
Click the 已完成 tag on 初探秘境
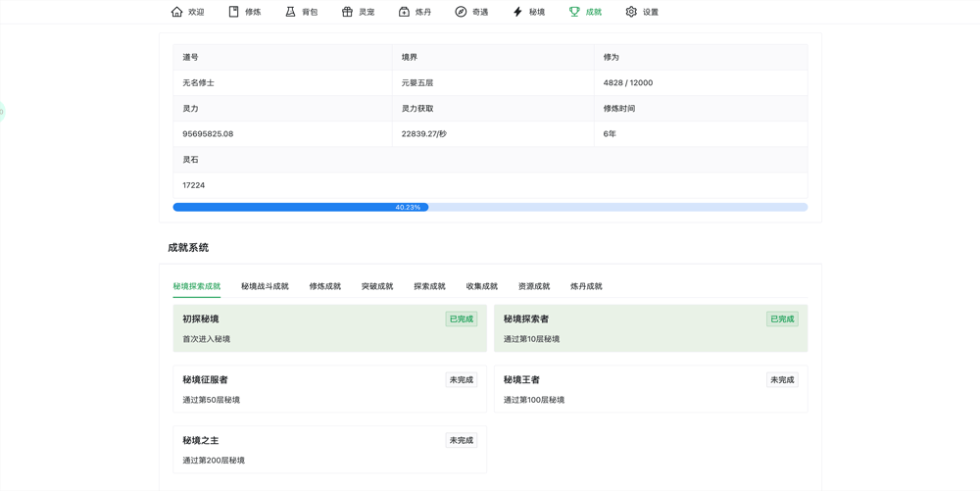pyautogui.click(x=461, y=319)
